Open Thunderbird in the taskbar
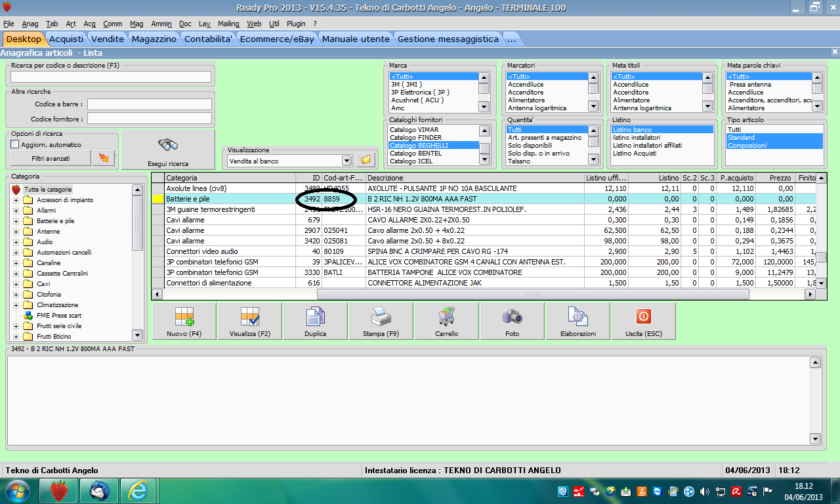This screenshot has width=840, height=504. click(x=99, y=490)
